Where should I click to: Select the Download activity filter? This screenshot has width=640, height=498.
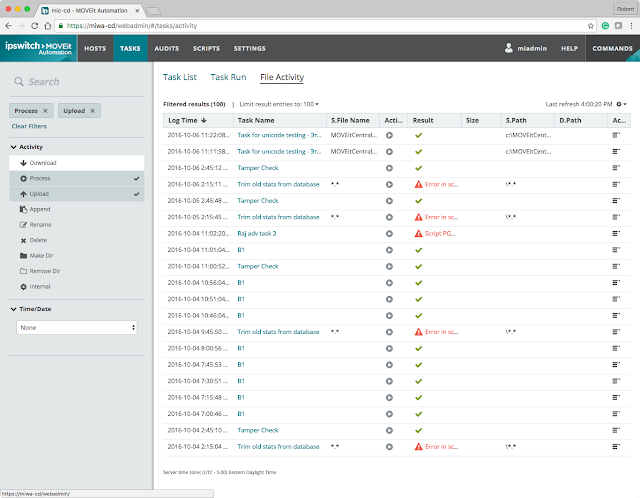pyautogui.click(x=77, y=163)
